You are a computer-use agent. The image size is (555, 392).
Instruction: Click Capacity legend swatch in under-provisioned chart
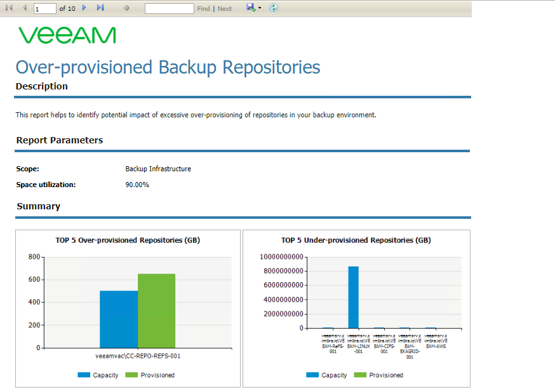(x=312, y=375)
